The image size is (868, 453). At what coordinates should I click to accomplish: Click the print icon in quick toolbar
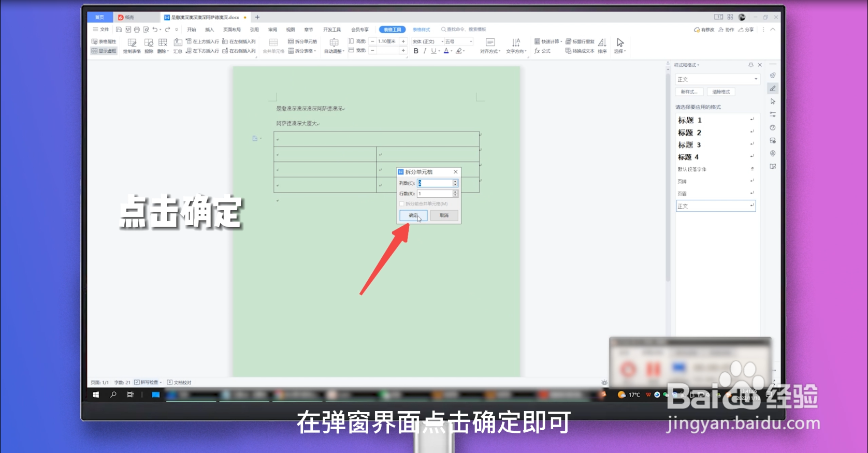(x=137, y=30)
